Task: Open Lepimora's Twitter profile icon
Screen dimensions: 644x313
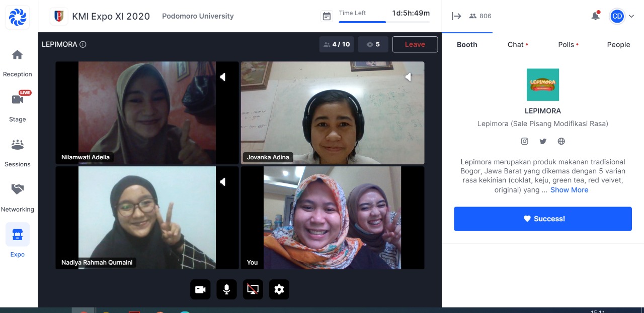Action: pos(543,141)
